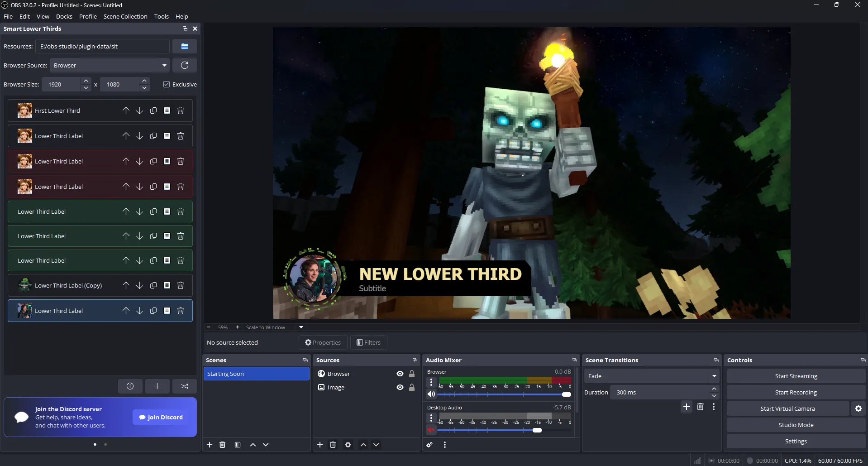
Task: Open scene transition properties gear
Action: (714, 407)
